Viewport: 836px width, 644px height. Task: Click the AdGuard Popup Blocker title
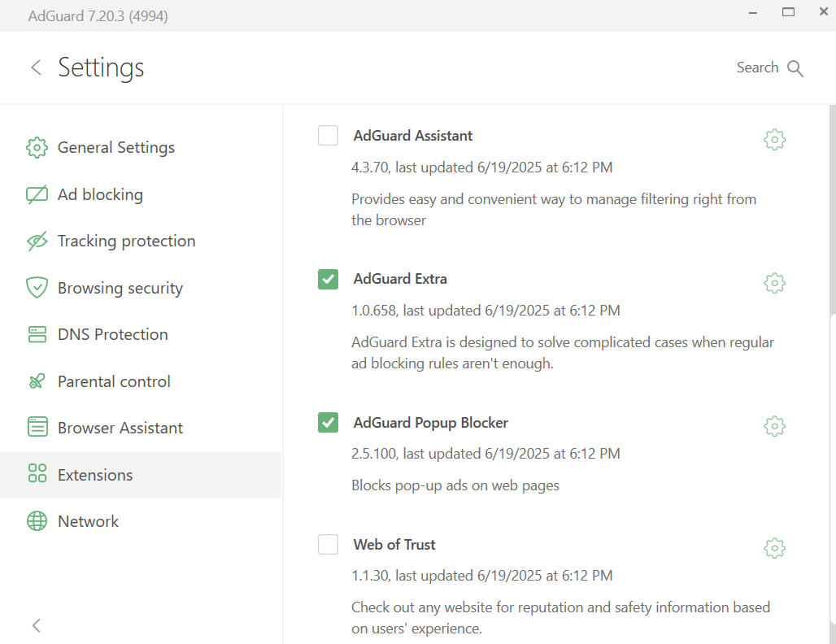click(x=430, y=423)
